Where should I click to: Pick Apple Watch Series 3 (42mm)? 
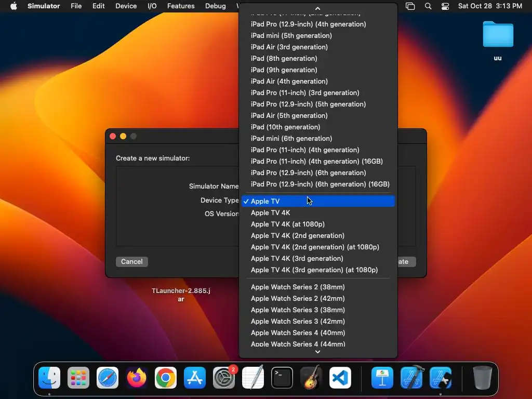click(x=318, y=321)
